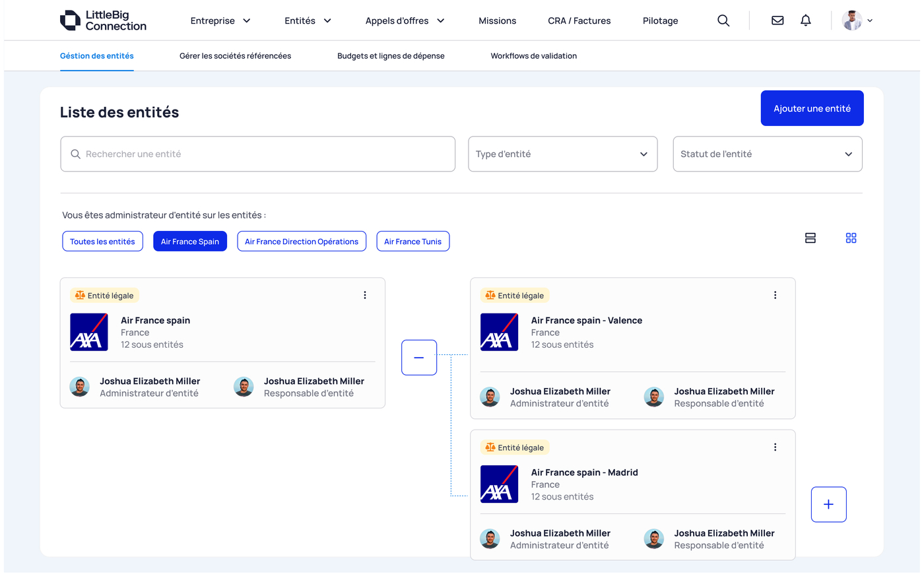Go to Missions menu item

pos(498,20)
